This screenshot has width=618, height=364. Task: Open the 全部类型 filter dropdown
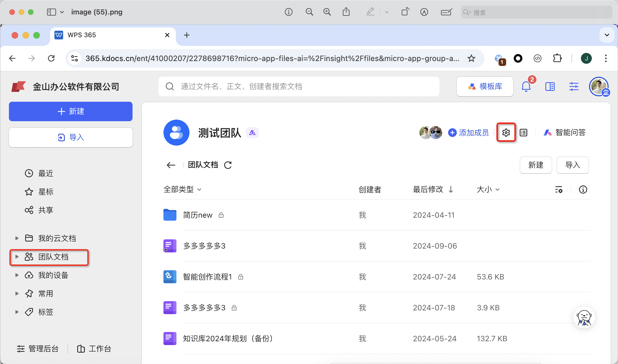point(182,189)
